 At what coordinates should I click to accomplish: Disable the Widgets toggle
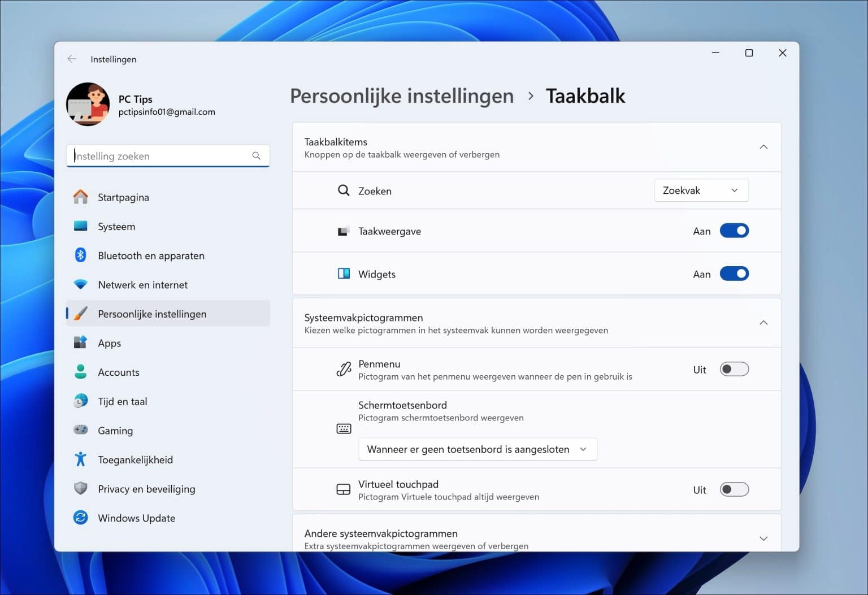click(734, 273)
